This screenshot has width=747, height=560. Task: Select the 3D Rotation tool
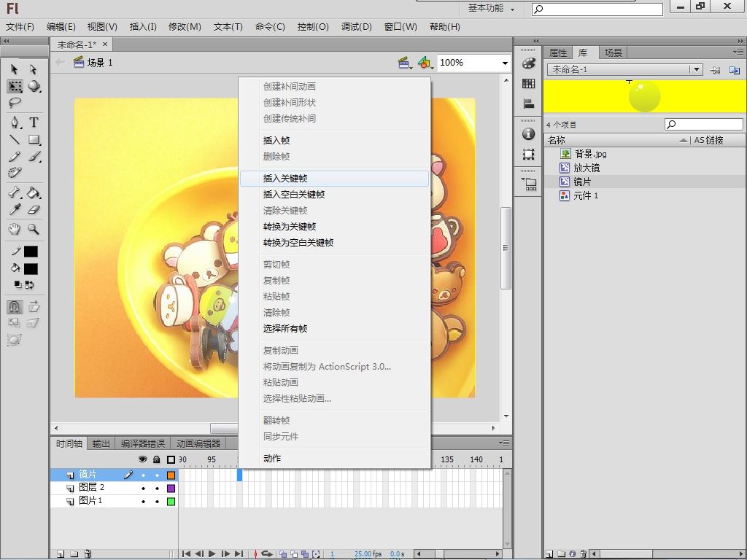click(x=34, y=86)
